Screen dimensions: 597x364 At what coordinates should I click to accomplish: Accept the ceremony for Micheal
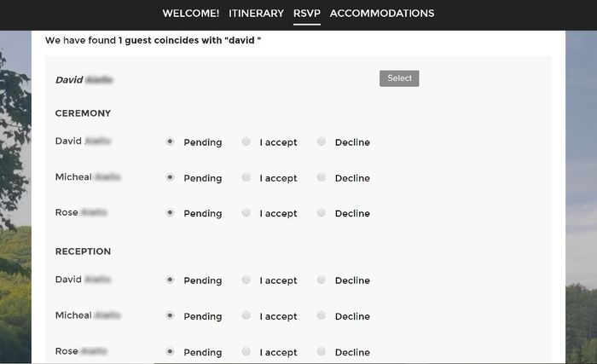point(246,177)
